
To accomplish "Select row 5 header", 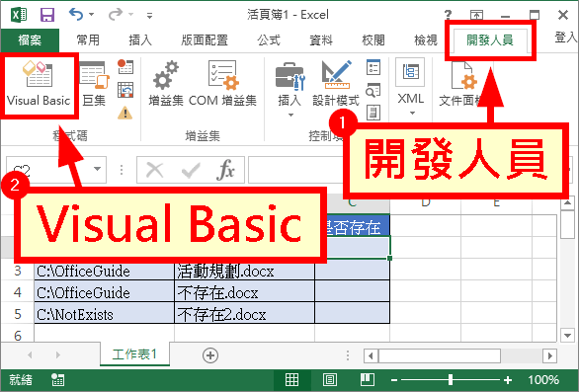I will click(18, 314).
